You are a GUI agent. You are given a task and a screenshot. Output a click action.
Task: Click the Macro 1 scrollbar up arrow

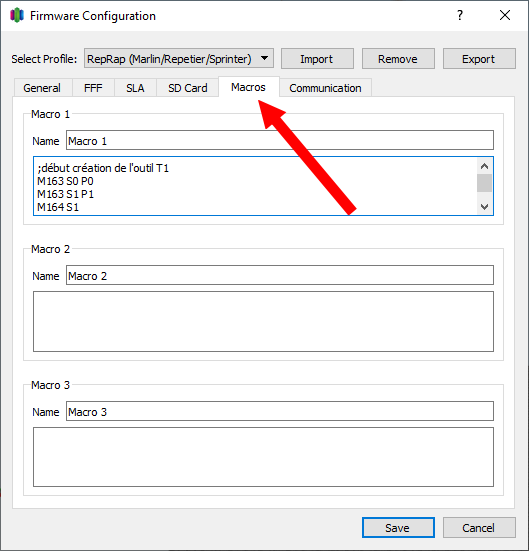coord(485,166)
